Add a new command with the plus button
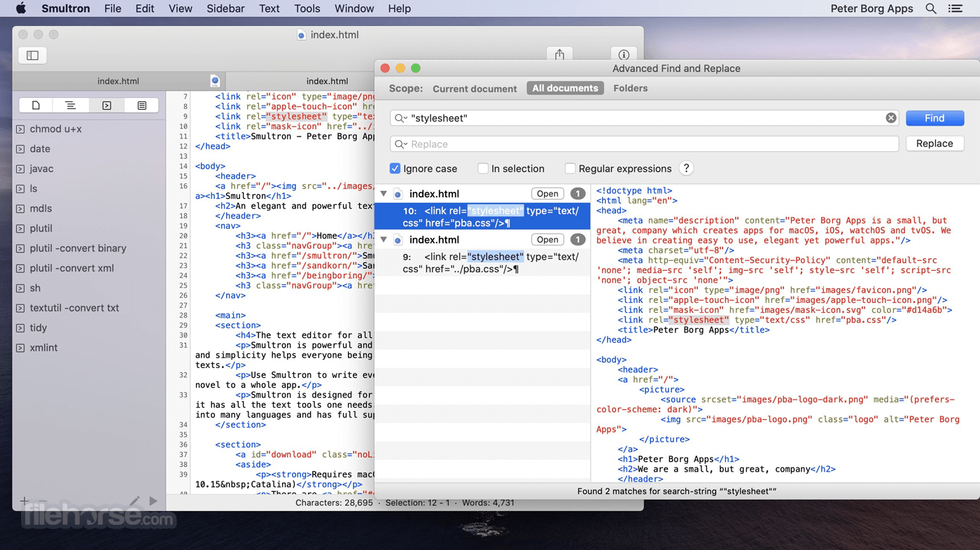This screenshot has height=550, width=980. pos(24,501)
